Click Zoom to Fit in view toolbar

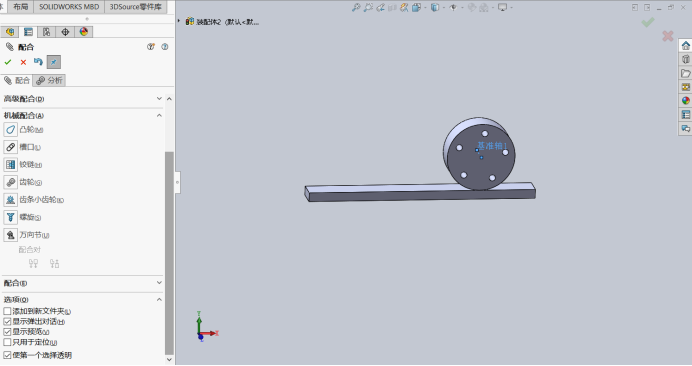(x=356, y=8)
